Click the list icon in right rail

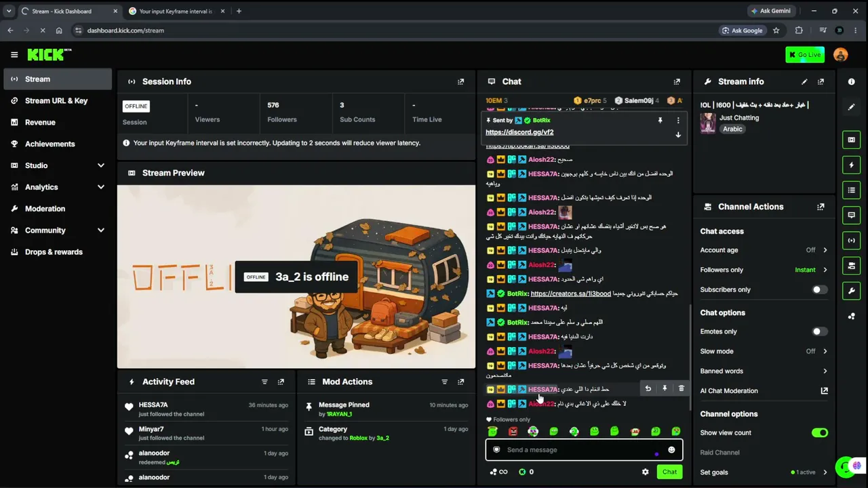tap(852, 190)
